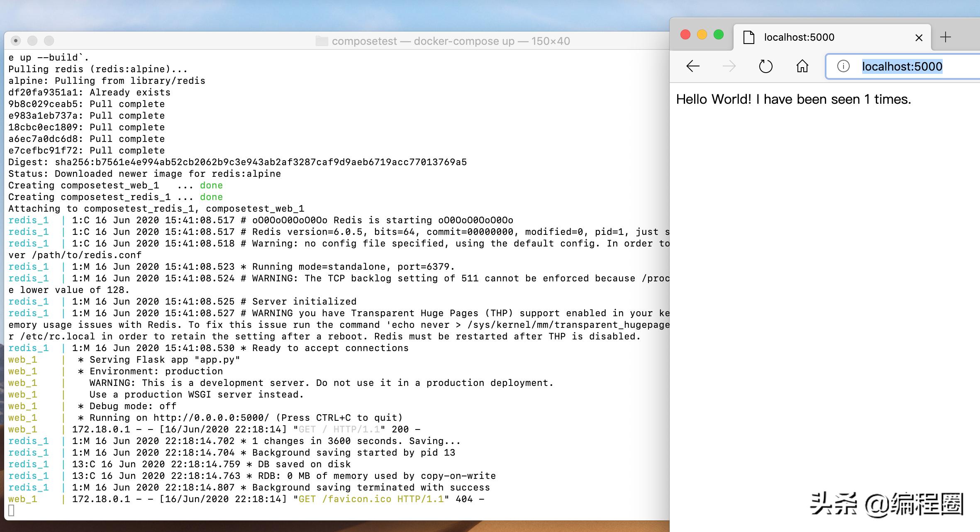Click the terminal cursor on last line
The height and width of the screenshot is (532, 980).
[11, 510]
